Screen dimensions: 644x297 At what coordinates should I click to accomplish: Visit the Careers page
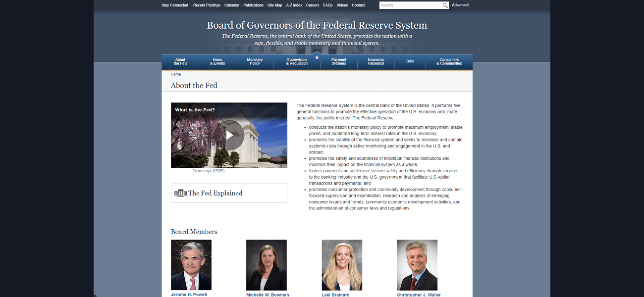[x=313, y=5]
